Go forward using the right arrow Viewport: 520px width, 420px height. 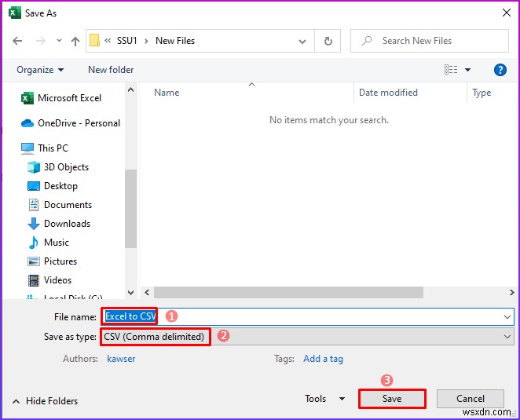(x=41, y=41)
